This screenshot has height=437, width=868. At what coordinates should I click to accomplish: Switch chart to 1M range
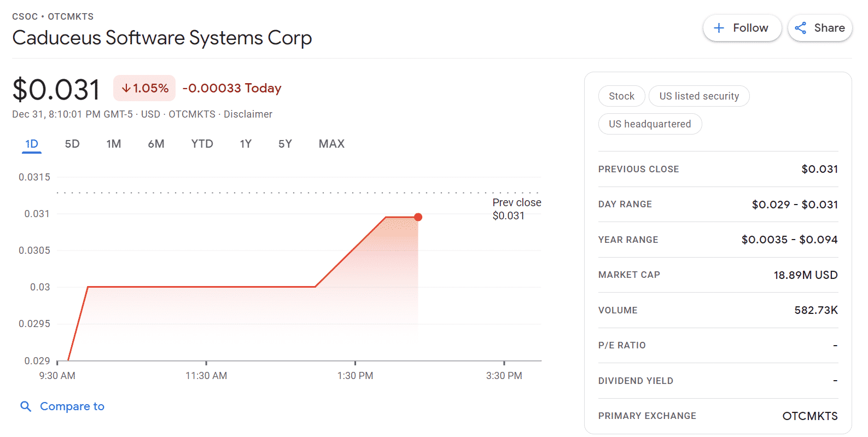pyautogui.click(x=114, y=144)
